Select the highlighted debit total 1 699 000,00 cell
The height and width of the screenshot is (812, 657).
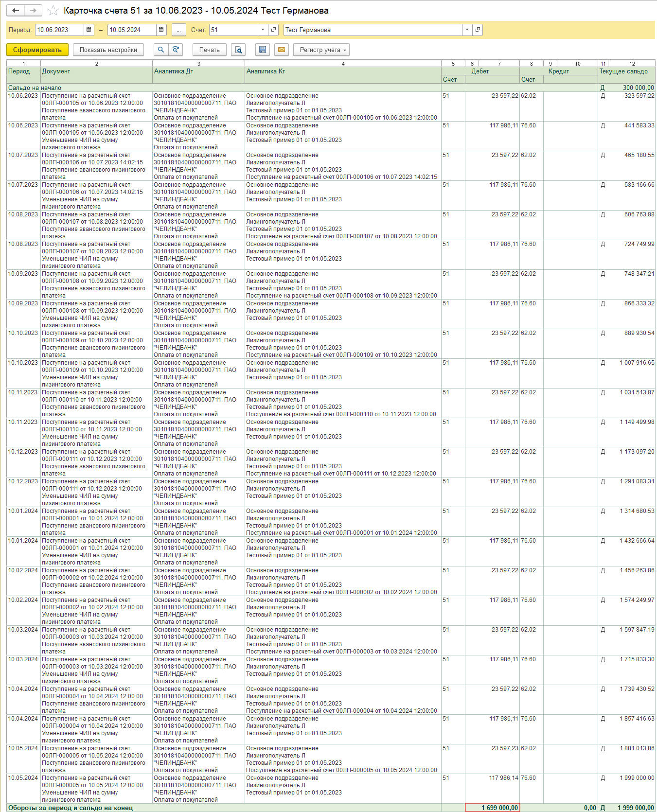point(492,808)
